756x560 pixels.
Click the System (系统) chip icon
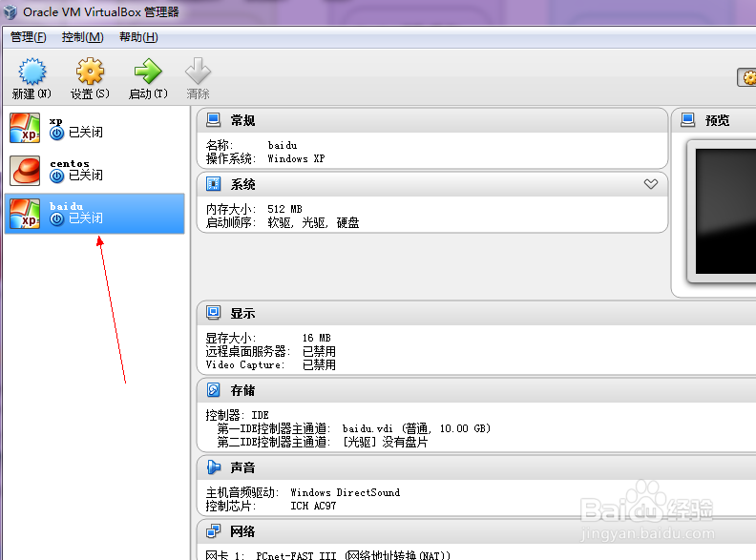(x=213, y=184)
